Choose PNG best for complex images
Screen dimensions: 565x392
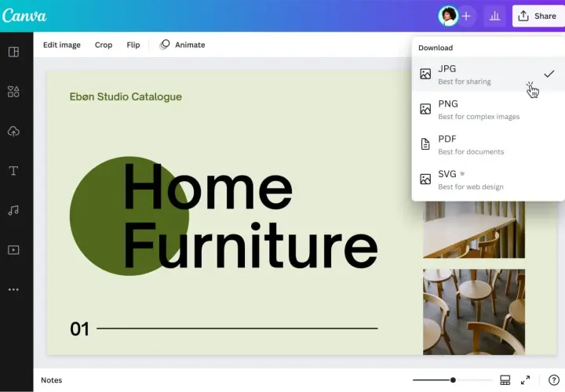[x=488, y=110]
